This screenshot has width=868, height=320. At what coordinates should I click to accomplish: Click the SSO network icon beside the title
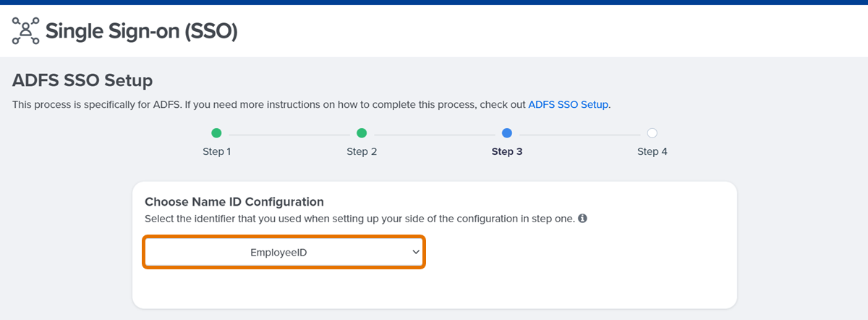[26, 30]
